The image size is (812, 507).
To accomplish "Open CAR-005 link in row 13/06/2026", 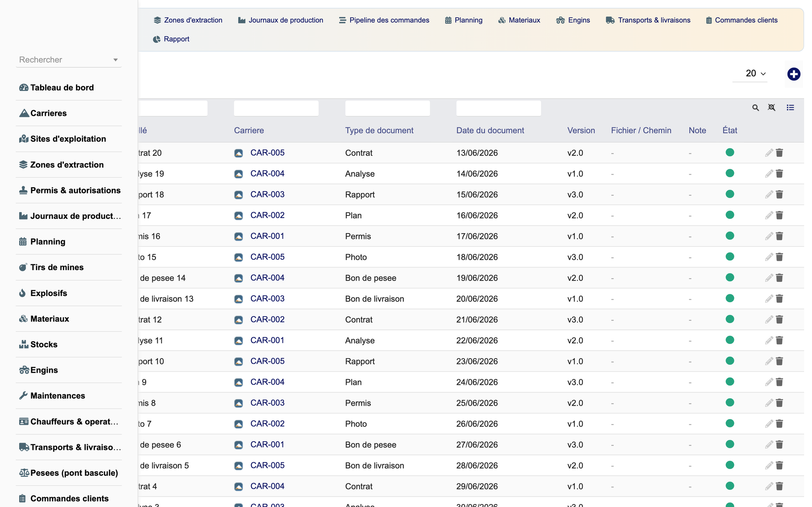I will tap(267, 153).
